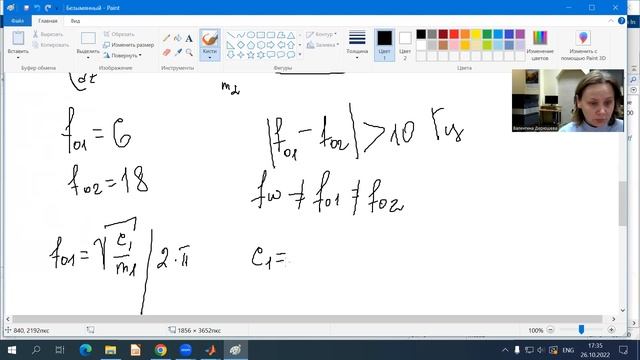Pick the down arrow shape
This screenshot has width=640, height=360.
[231, 55]
